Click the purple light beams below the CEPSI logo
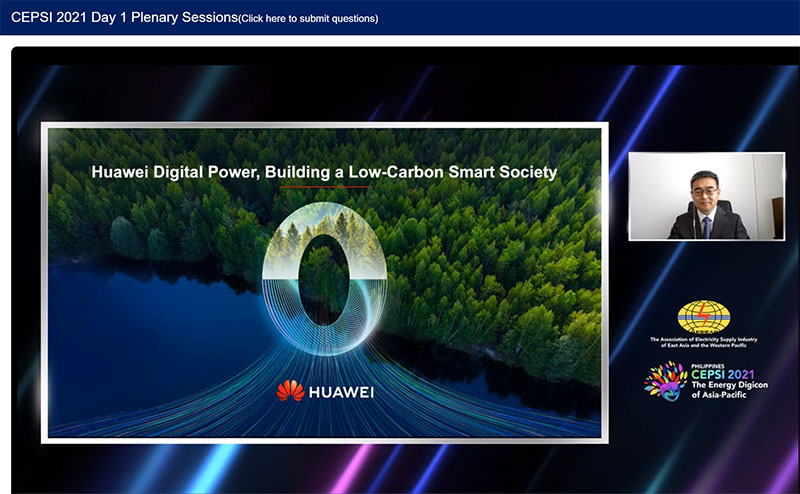The image size is (800, 494). tap(700, 450)
